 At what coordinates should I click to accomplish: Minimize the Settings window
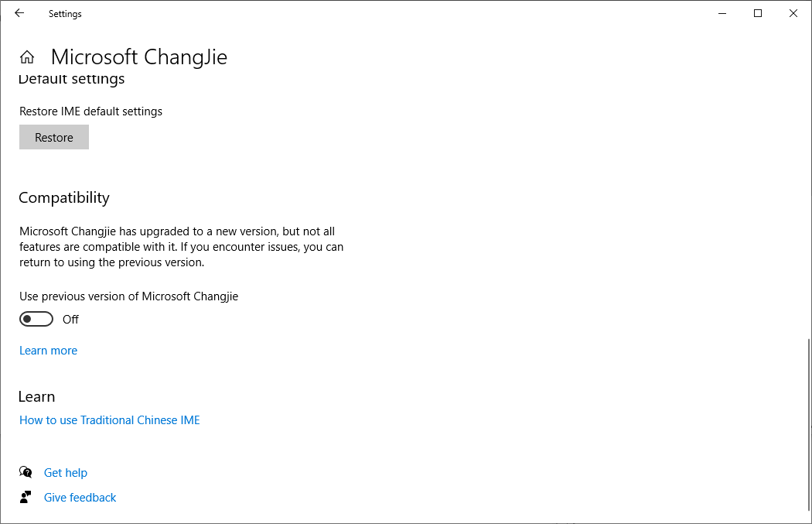(x=722, y=13)
